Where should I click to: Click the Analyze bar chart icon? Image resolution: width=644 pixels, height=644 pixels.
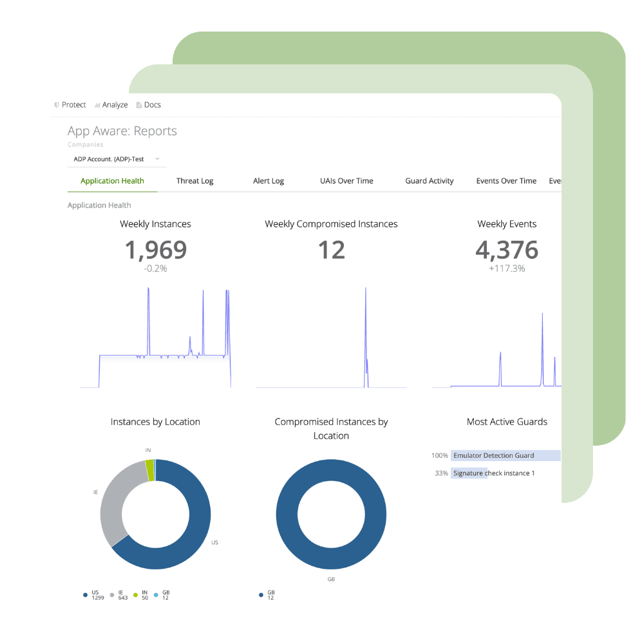click(x=97, y=105)
